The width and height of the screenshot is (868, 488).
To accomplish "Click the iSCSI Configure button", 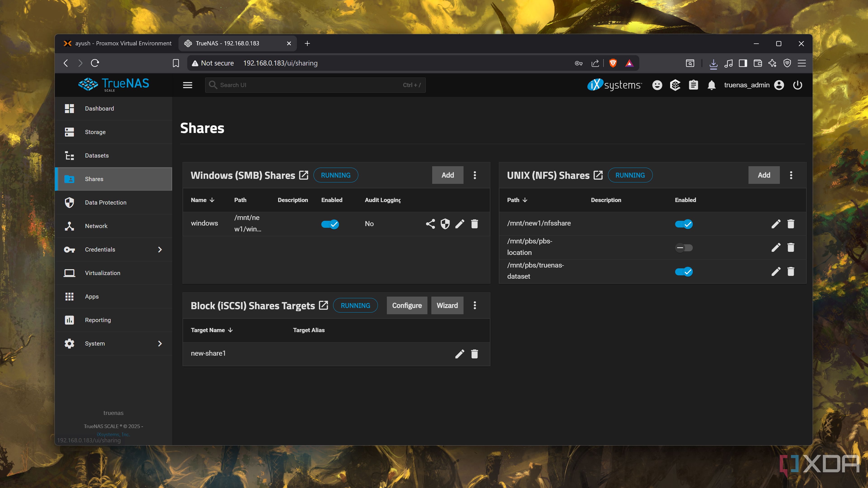I will coord(407,305).
